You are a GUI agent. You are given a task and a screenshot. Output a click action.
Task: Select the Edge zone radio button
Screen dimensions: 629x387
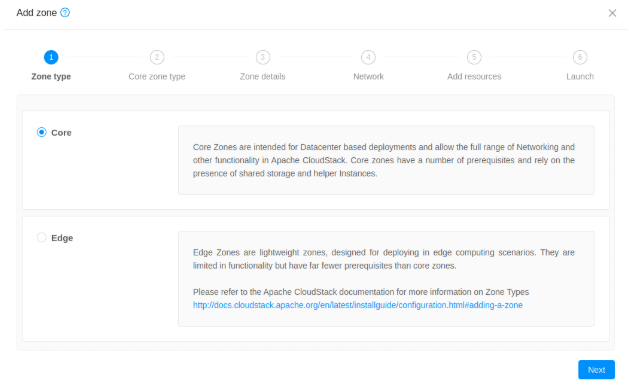pyautogui.click(x=42, y=237)
